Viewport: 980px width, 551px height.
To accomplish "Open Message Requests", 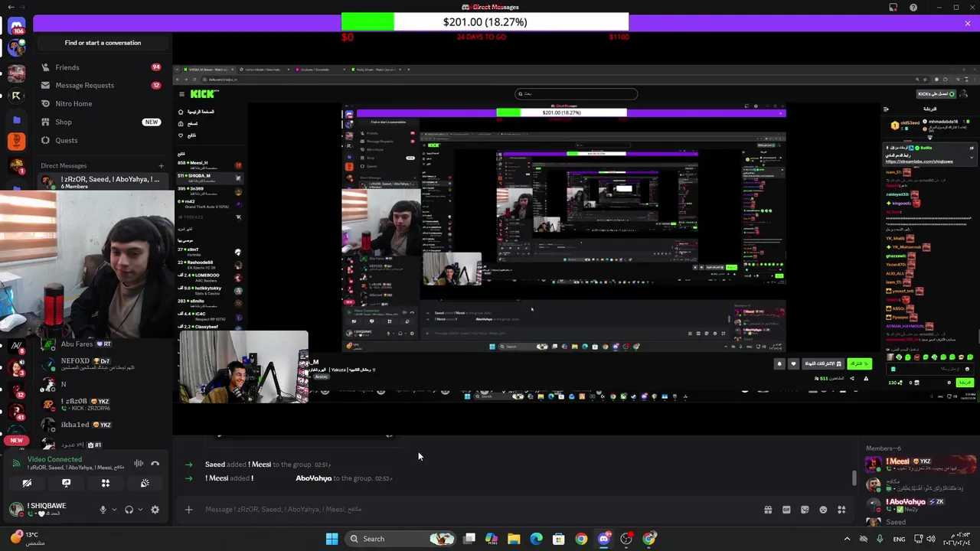I will tap(101, 86).
